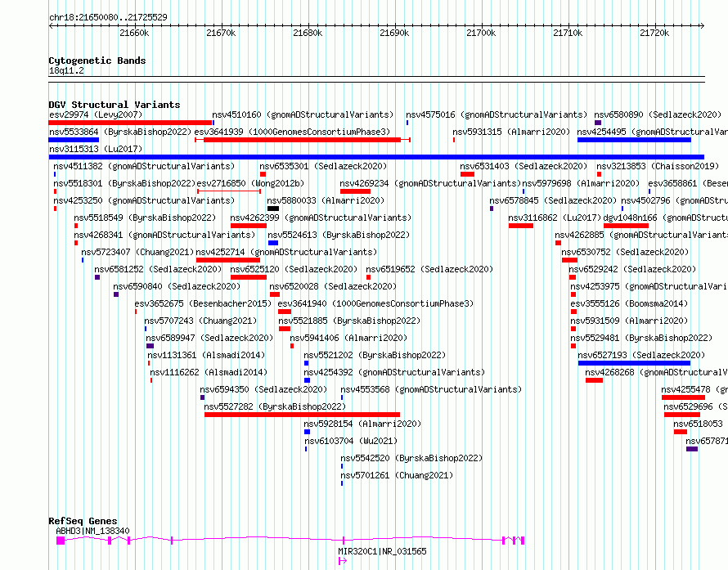
Task: Open esv3555126 (Boomsma2014) label
Action: [x=629, y=303]
